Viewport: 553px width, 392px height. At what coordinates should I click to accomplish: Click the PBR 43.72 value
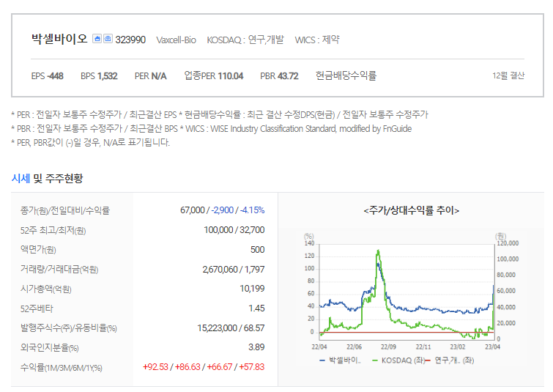click(x=279, y=76)
